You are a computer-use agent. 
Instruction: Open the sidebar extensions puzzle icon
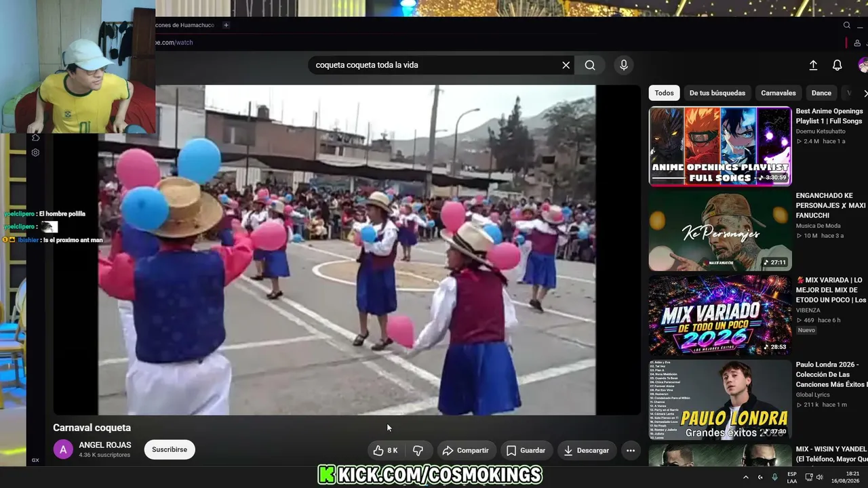[36, 138]
